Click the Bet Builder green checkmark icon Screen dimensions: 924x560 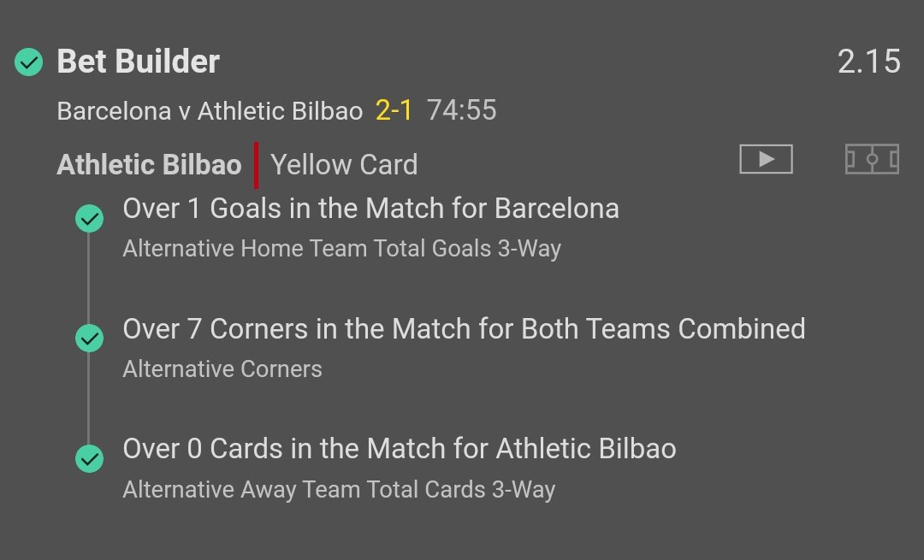29,62
